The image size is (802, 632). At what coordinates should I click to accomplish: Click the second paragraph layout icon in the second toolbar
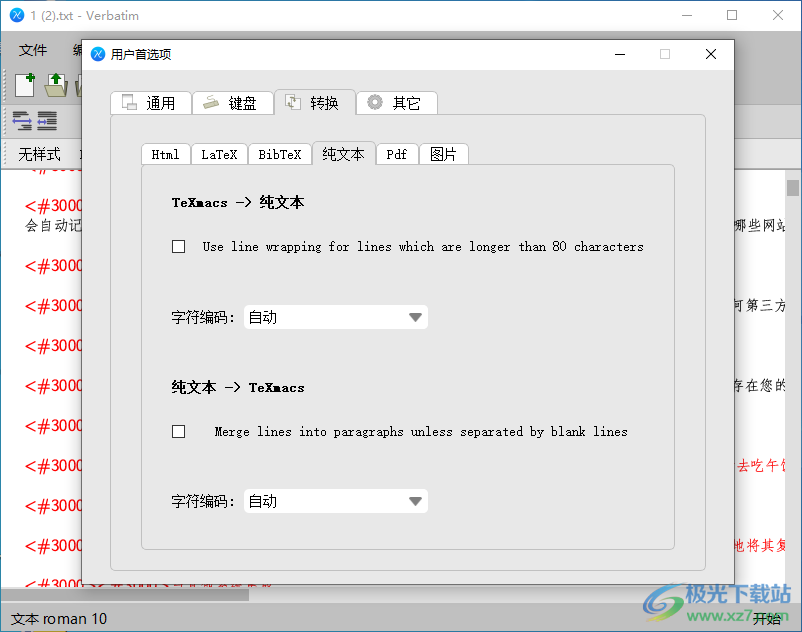click(47, 121)
